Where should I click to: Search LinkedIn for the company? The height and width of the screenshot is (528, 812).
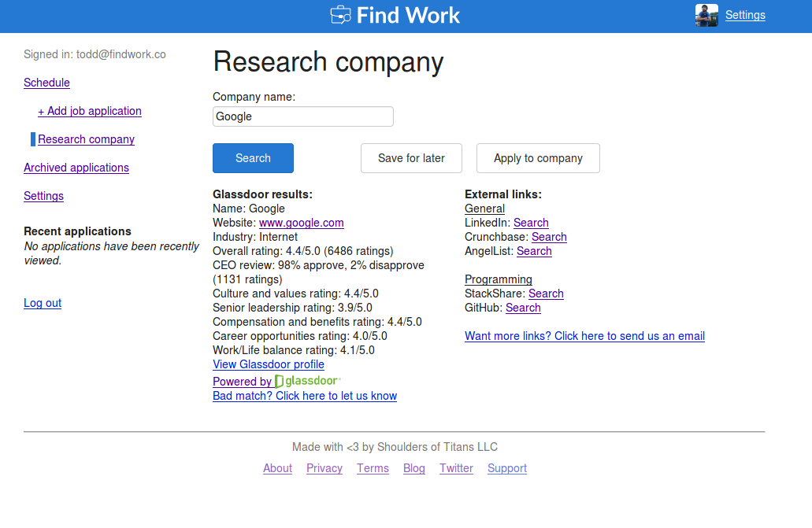point(531,223)
